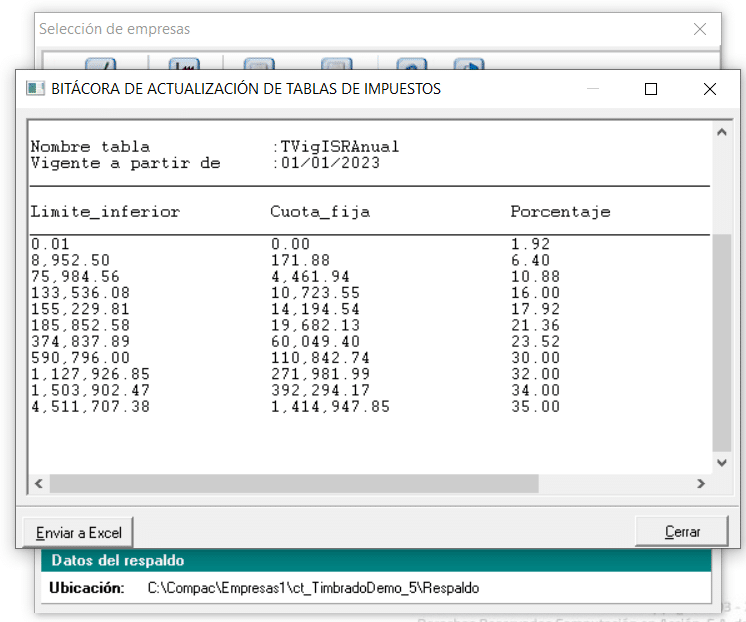Click the value 1,503,902.47

[x=90, y=390]
